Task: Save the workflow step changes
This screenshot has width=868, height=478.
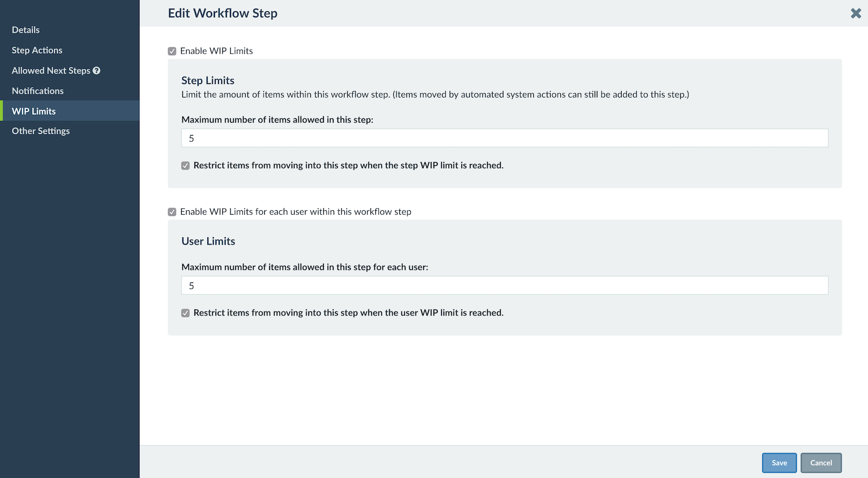Action: pyautogui.click(x=779, y=462)
